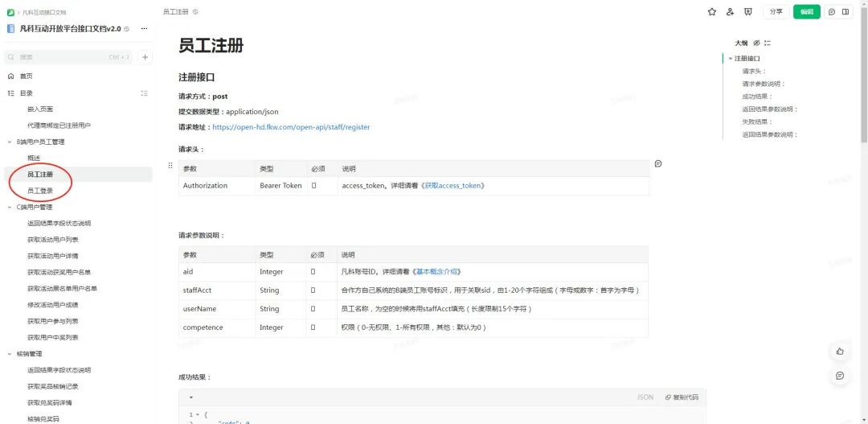Click the Bearer Token cell
The image size is (868, 424).
pyautogui.click(x=280, y=186)
